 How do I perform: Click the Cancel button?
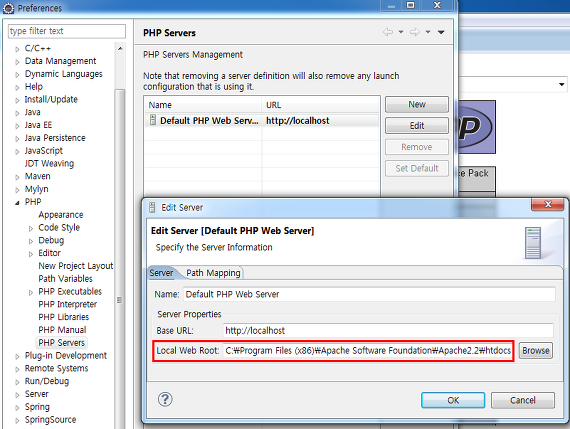click(523, 400)
